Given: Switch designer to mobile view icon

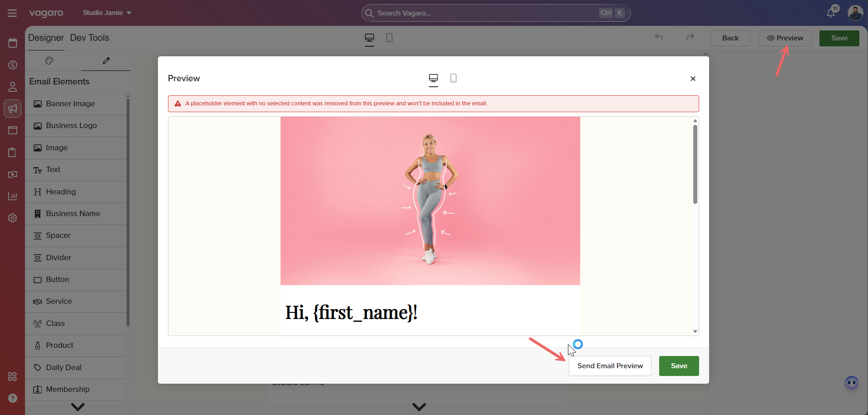Looking at the screenshot, I should coord(390,38).
